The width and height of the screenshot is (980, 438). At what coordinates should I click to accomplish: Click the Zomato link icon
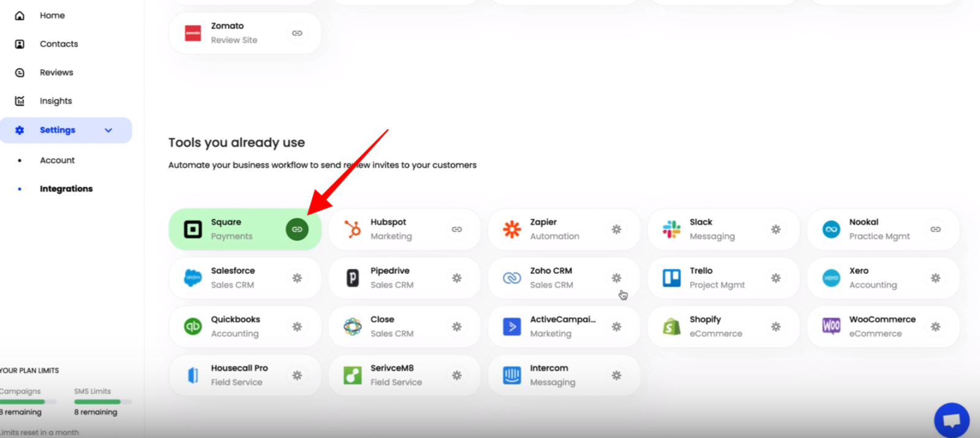click(297, 33)
